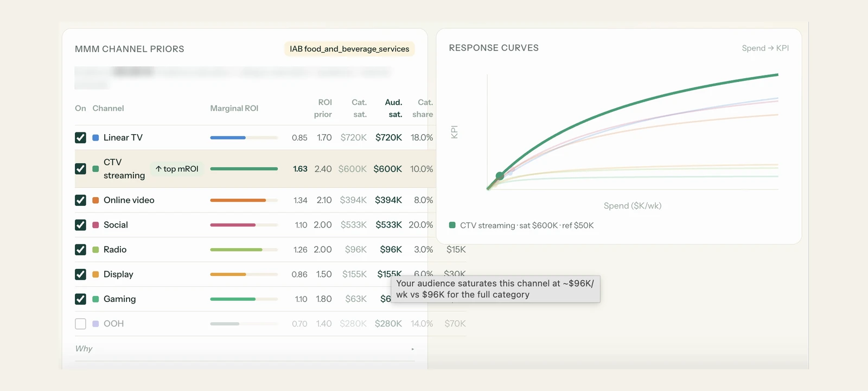The height and width of the screenshot is (391, 868).
Task: Disable the Online video channel checkbox
Action: tap(80, 200)
